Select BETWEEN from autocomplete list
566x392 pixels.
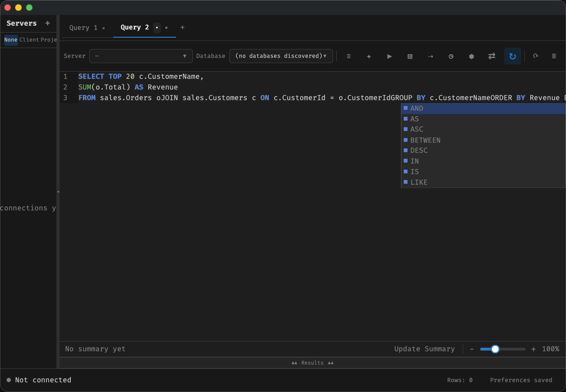pyautogui.click(x=483, y=140)
